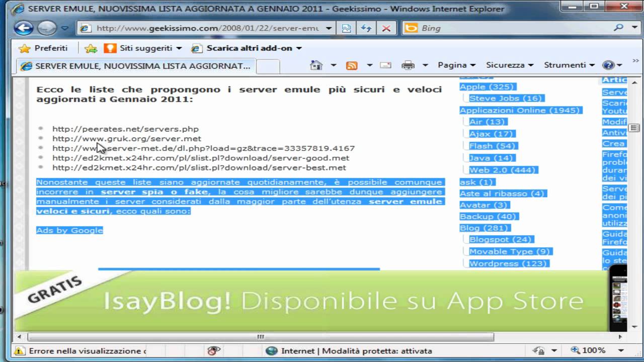Add page to favorites bar star icon

tap(91, 48)
